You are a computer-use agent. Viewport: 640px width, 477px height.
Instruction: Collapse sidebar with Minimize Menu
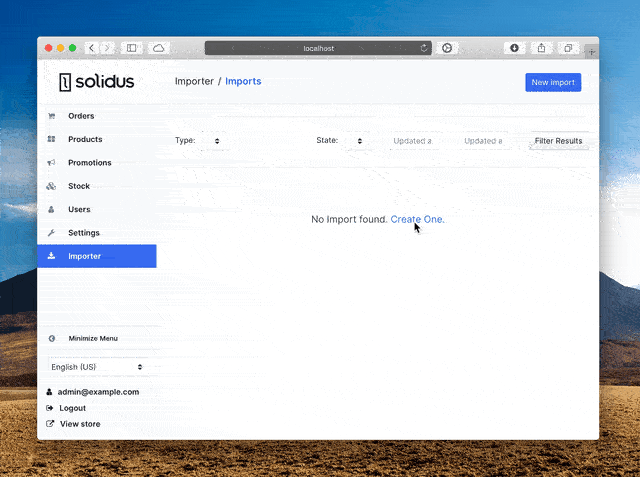click(93, 338)
